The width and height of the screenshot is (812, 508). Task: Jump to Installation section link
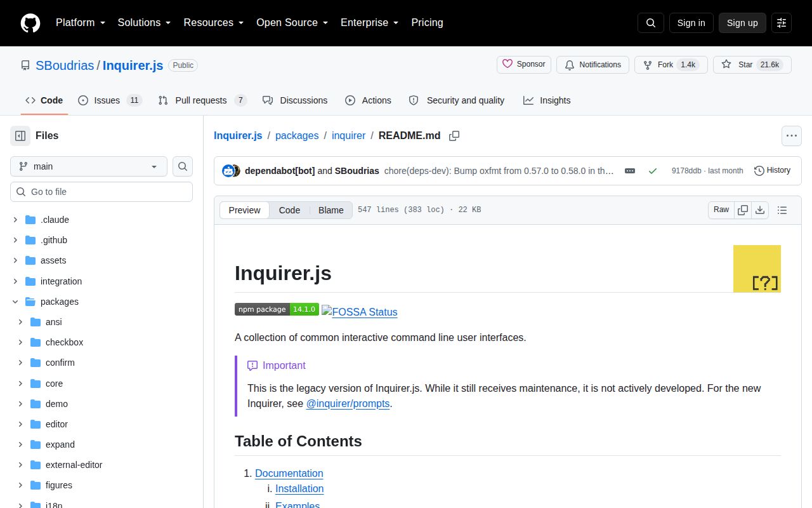[299, 488]
